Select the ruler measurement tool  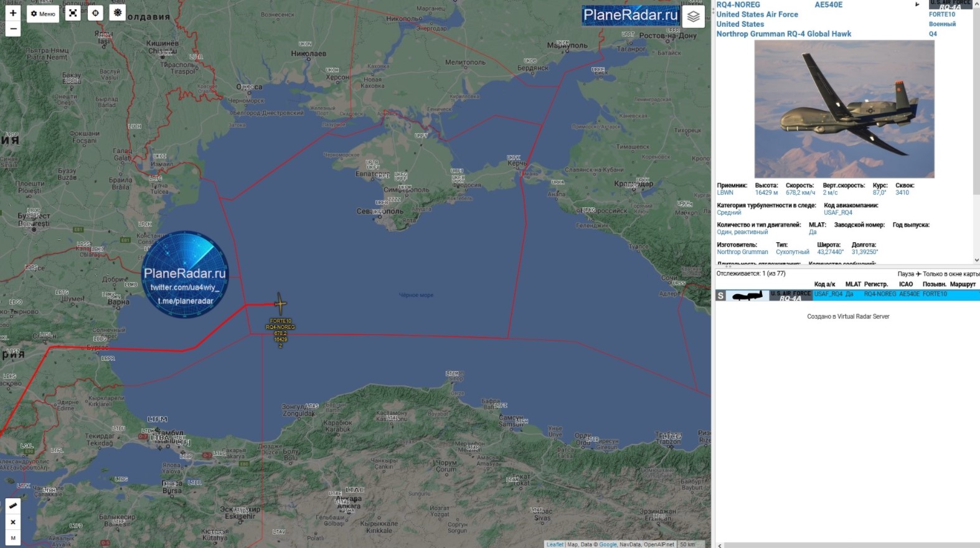click(x=13, y=506)
